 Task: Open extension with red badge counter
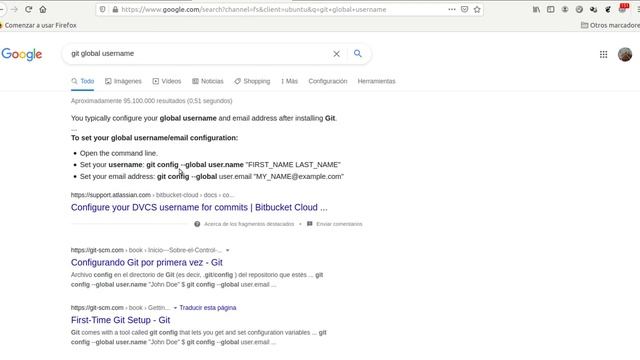[623, 8]
